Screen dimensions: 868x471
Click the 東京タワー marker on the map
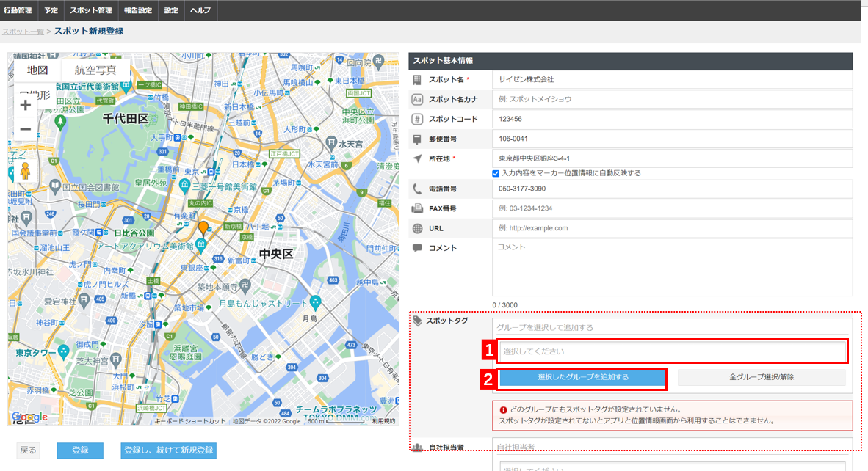pyautogui.click(x=64, y=351)
